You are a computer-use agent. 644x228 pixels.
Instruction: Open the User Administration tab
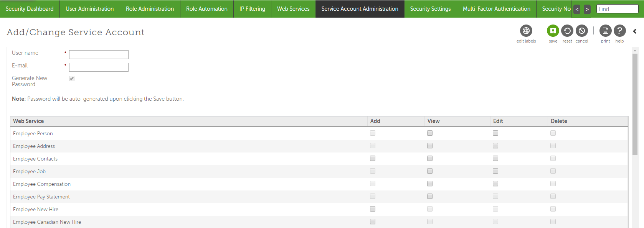click(x=90, y=9)
